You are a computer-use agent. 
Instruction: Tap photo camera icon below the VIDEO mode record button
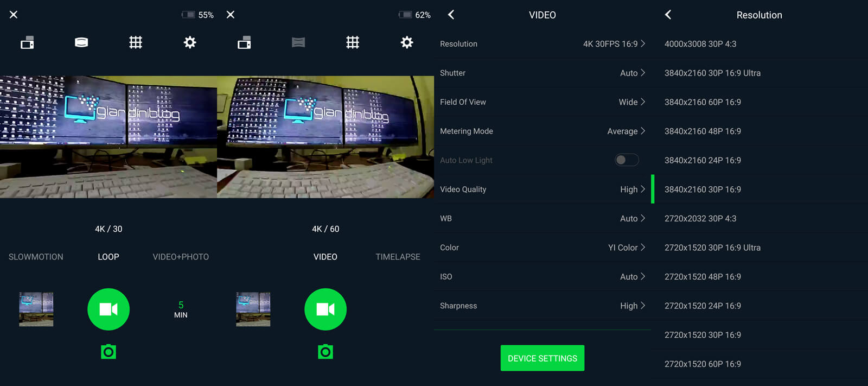[x=325, y=352]
